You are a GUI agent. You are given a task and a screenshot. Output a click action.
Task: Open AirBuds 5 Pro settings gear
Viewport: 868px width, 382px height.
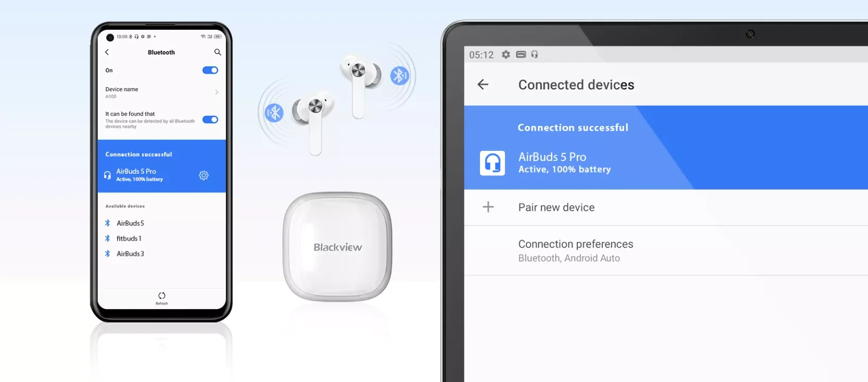tap(204, 175)
